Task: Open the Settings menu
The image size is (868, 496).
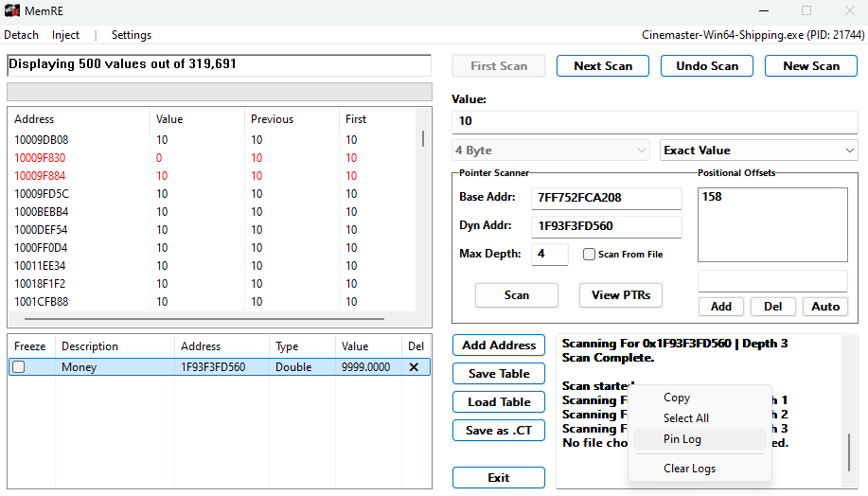Action: coord(132,35)
